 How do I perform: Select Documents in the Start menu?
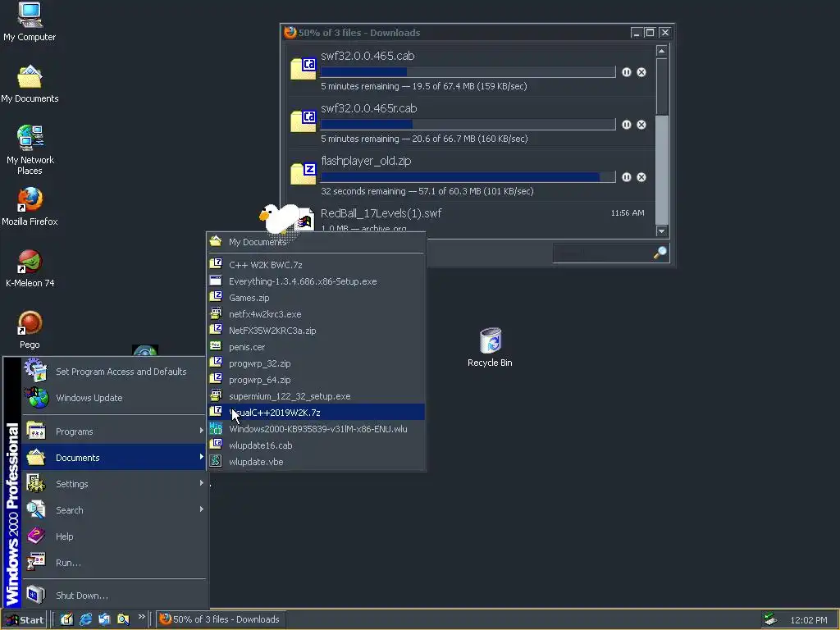click(114, 458)
